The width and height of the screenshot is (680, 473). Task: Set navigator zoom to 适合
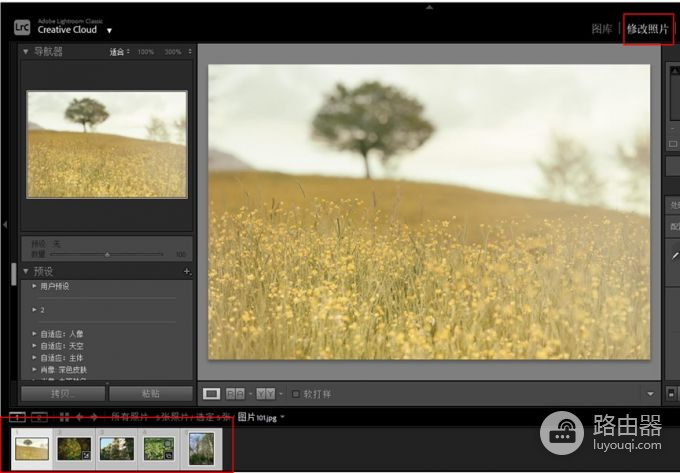click(116, 52)
